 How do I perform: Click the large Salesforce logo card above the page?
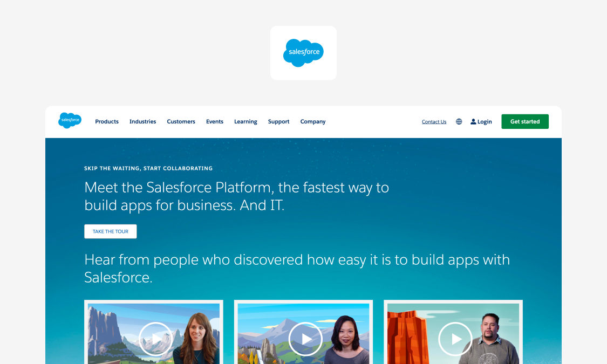click(x=303, y=53)
